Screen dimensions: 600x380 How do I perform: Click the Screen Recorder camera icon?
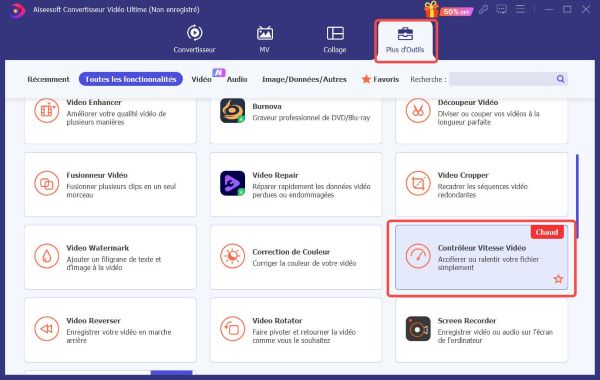tap(418, 329)
